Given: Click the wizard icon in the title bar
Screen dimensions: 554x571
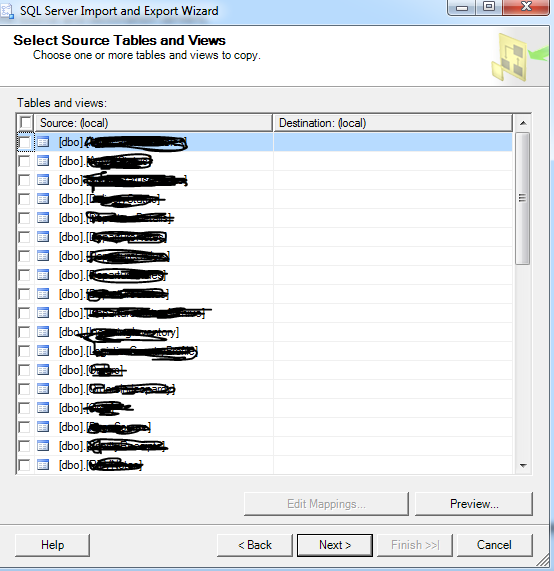Looking at the screenshot, I should coord(7,11).
